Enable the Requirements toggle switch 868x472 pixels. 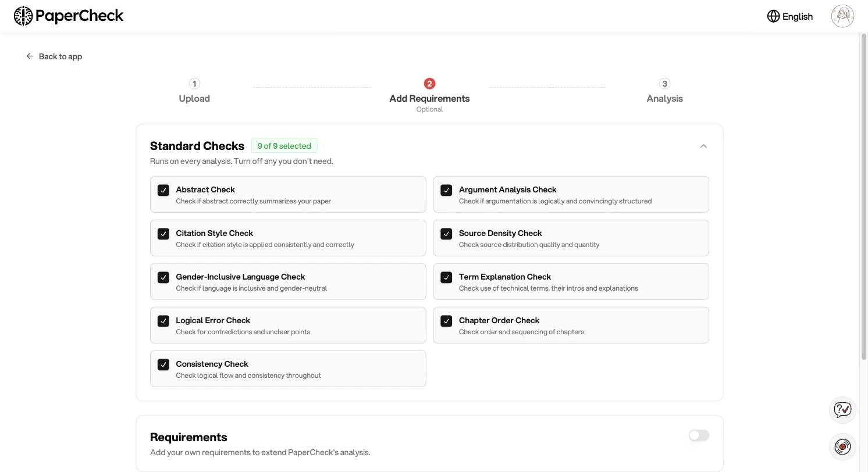(x=699, y=435)
